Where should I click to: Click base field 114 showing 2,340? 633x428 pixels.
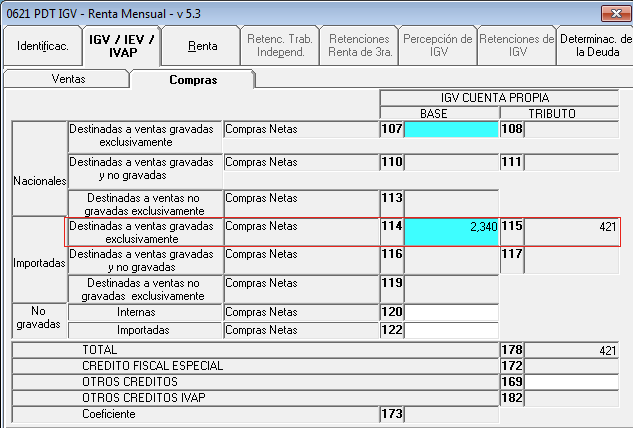(451, 232)
